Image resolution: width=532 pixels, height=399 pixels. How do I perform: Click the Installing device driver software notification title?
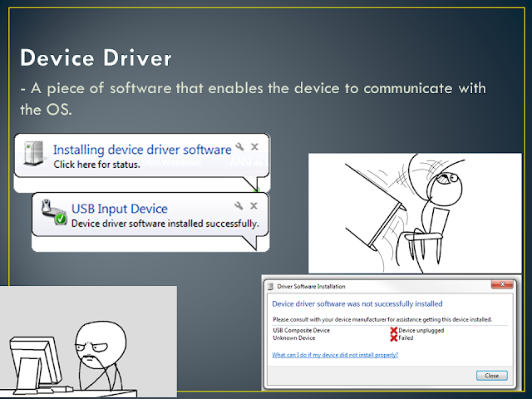pyautogui.click(x=142, y=150)
